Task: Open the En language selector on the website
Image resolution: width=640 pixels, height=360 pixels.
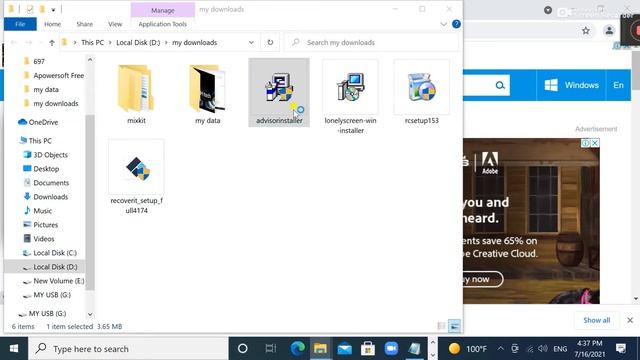Action: tap(618, 85)
